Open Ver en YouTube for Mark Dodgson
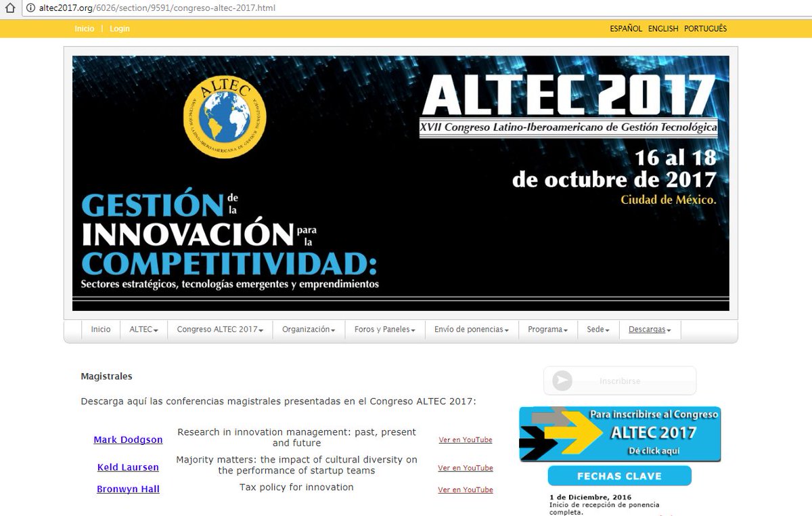Viewport: 812px width, 516px height. pyautogui.click(x=466, y=440)
